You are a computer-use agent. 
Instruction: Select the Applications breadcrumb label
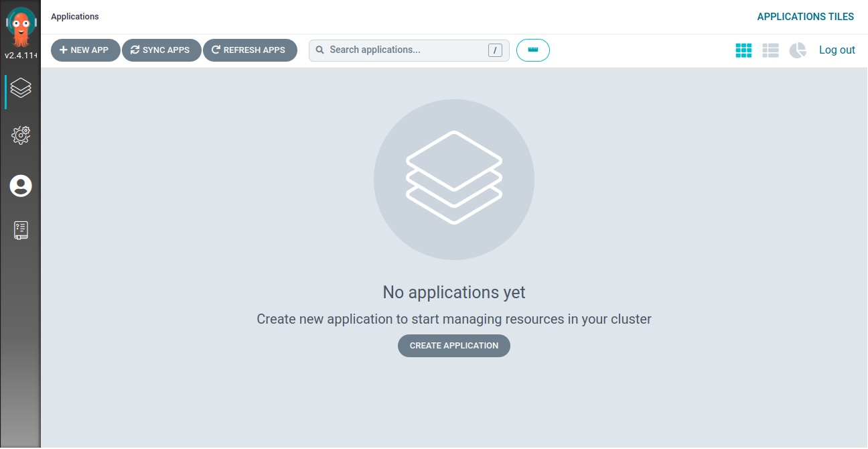click(x=75, y=17)
